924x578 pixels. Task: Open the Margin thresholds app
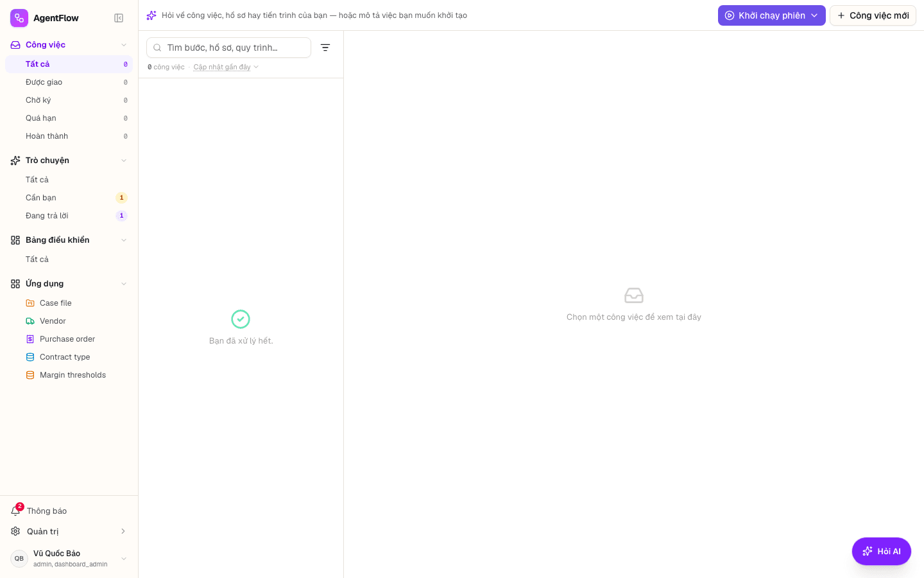click(69, 375)
